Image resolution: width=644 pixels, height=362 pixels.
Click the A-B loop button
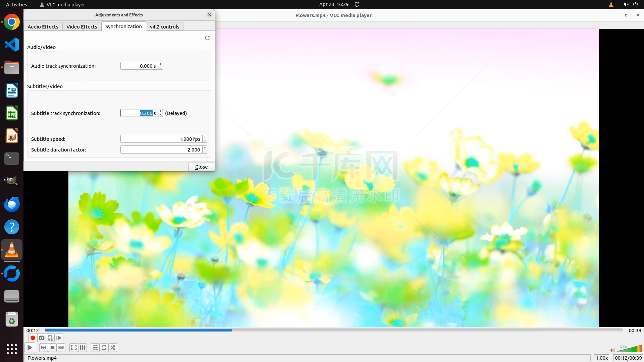click(50, 338)
